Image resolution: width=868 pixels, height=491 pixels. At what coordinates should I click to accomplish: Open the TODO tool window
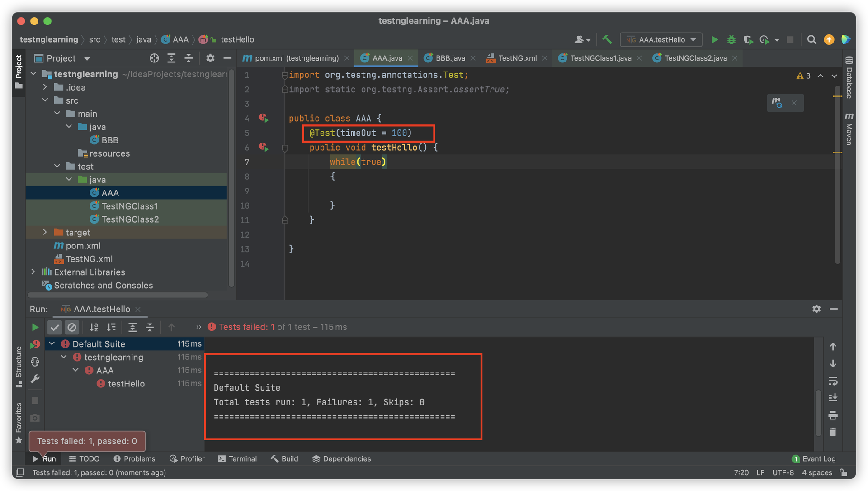(x=84, y=459)
